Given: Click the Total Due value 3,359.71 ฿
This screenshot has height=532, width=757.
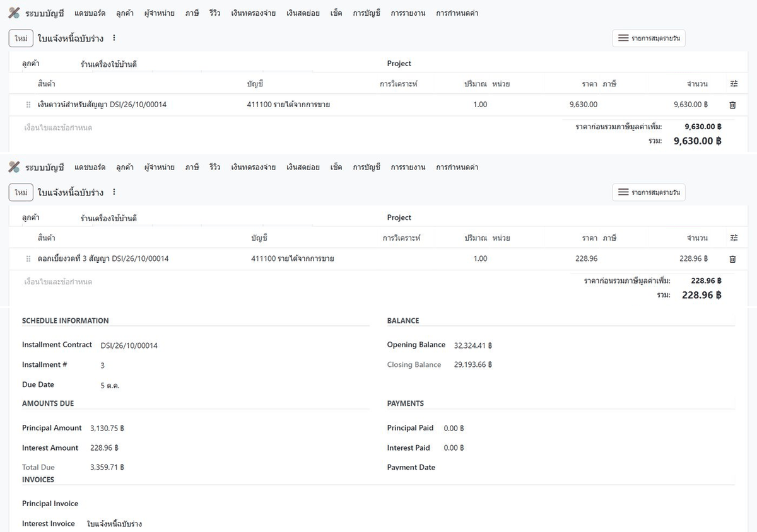Looking at the screenshot, I should (x=107, y=468).
